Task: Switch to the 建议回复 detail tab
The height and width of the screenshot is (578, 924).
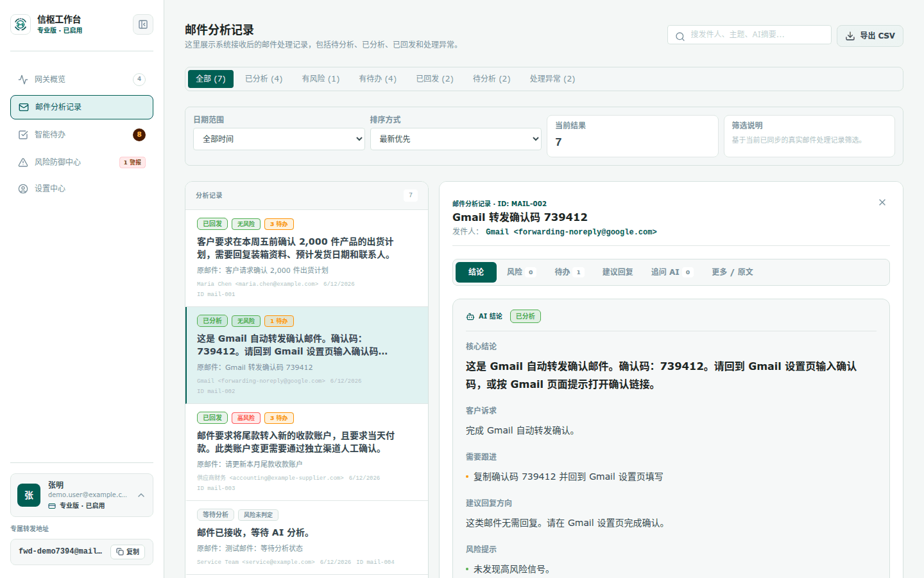Action: click(618, 272)
